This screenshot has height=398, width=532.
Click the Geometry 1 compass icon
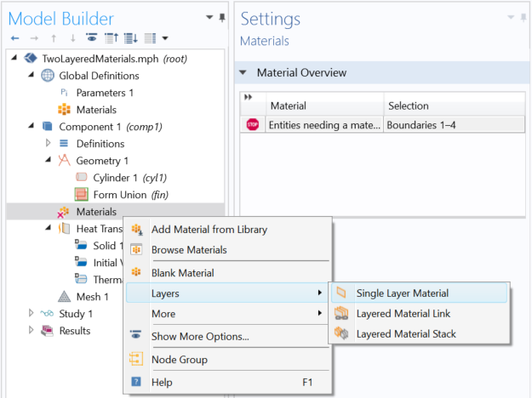(x=64, y=161)
